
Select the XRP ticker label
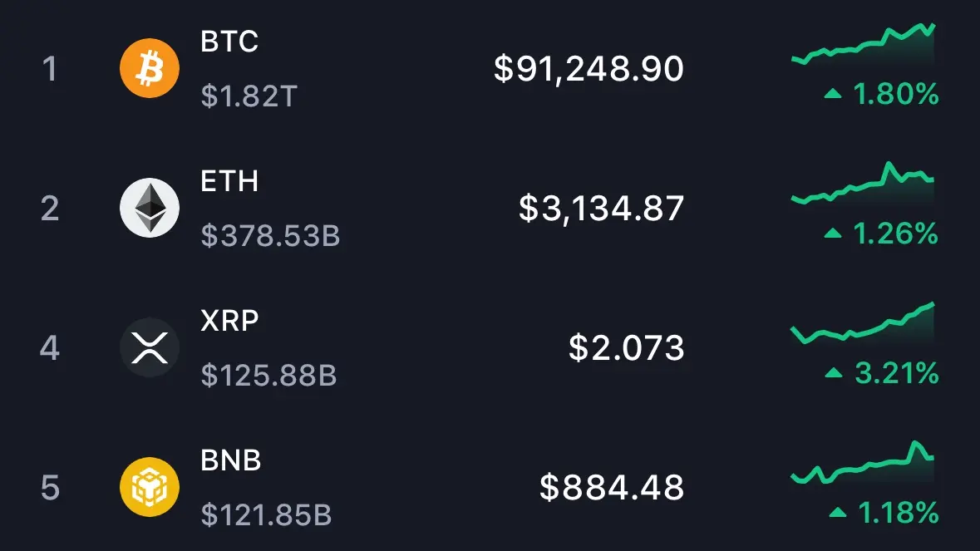tap(229, 321)
